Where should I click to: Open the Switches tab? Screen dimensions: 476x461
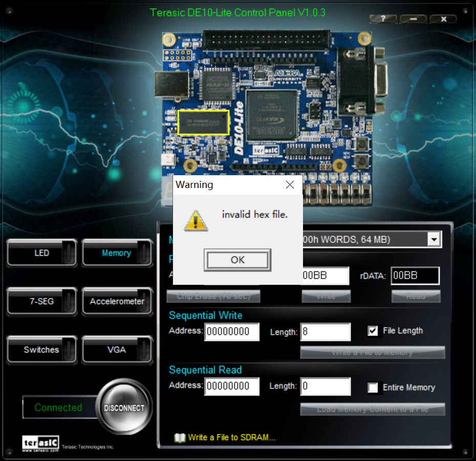point(42,349)
